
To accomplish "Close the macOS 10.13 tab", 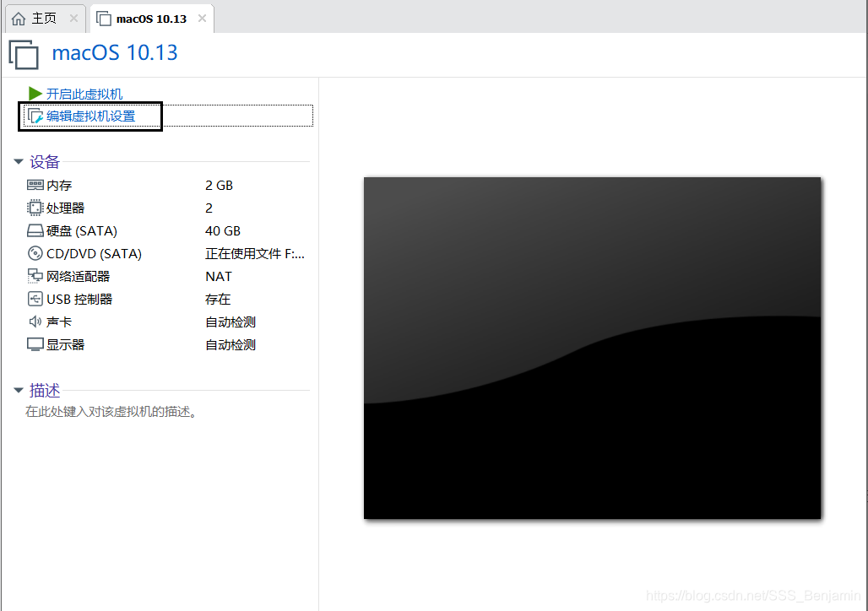I will [x=202, y=19].
